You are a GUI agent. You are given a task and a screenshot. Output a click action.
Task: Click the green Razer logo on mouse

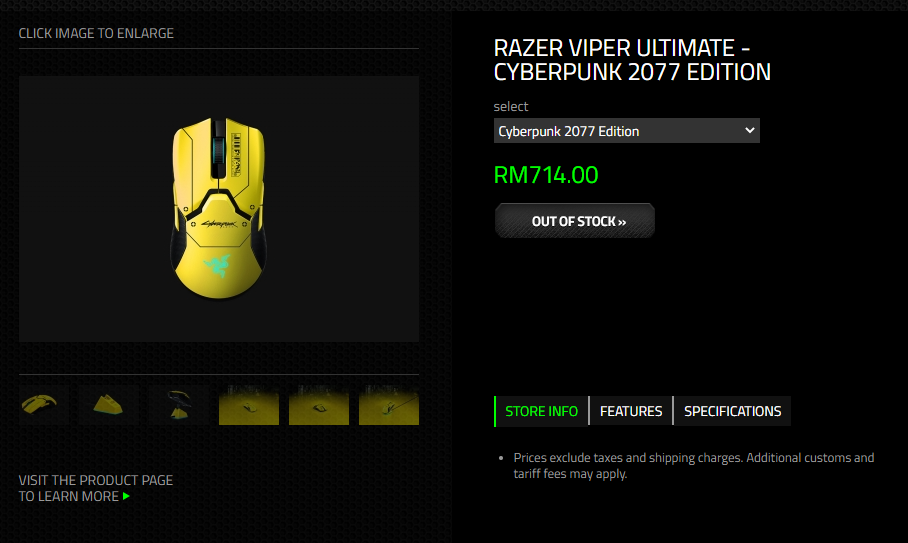tap(216, 265)
